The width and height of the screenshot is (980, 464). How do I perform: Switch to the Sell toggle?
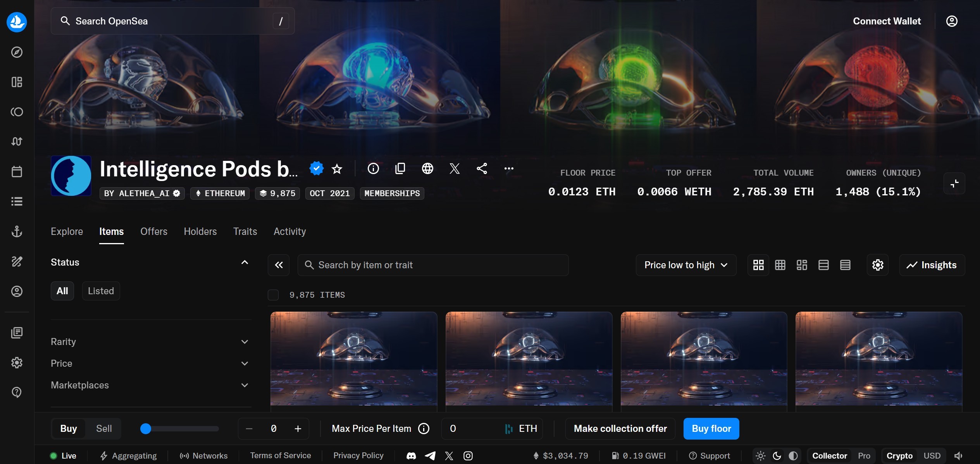pos(104,428)
